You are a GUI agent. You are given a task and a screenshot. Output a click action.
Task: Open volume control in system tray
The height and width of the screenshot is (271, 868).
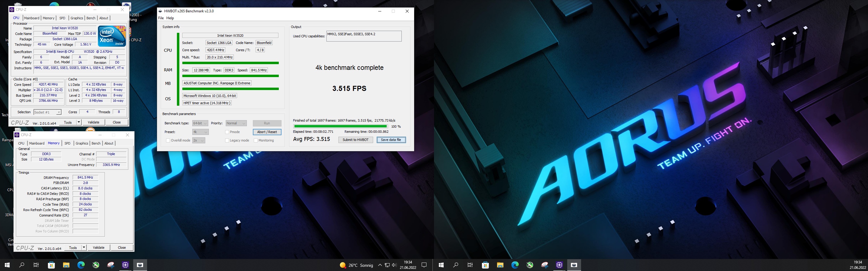[394, 265]
